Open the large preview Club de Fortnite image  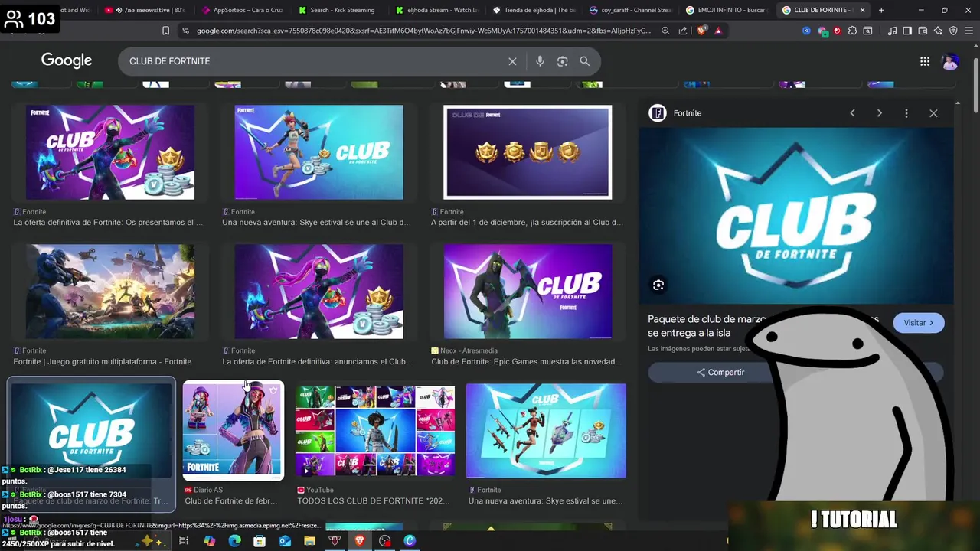796,217
